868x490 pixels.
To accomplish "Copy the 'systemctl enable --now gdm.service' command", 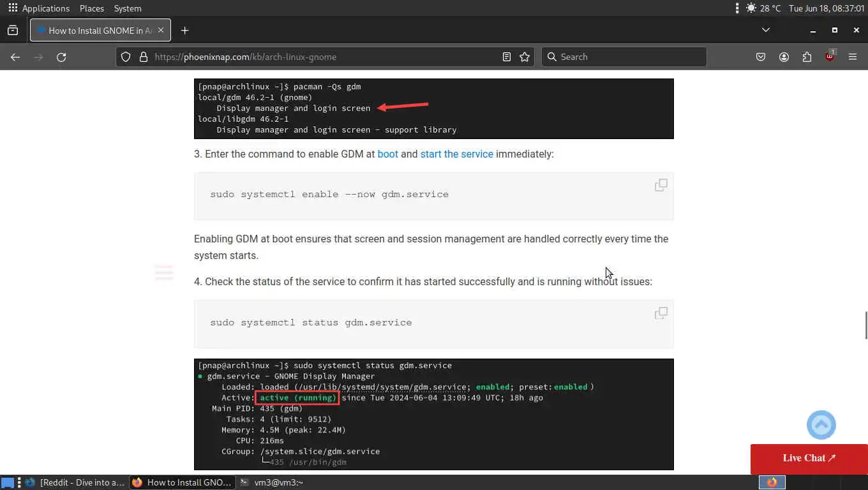I will tap(661, 185).
